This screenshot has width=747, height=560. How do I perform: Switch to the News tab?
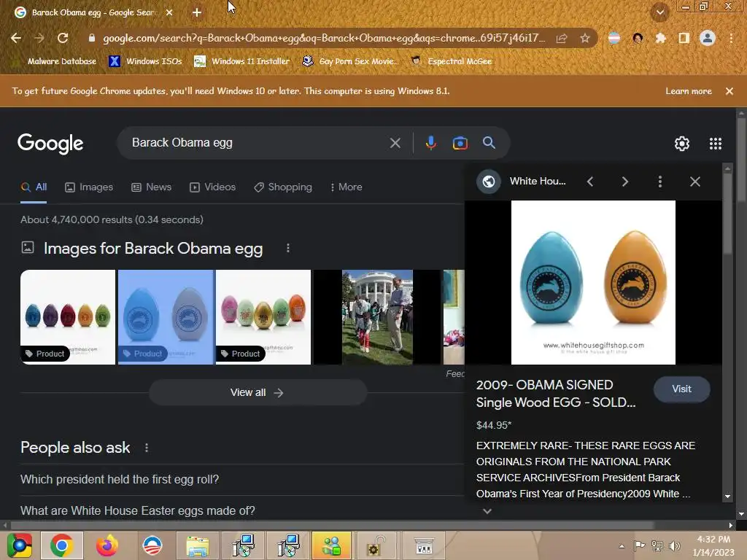152,187
